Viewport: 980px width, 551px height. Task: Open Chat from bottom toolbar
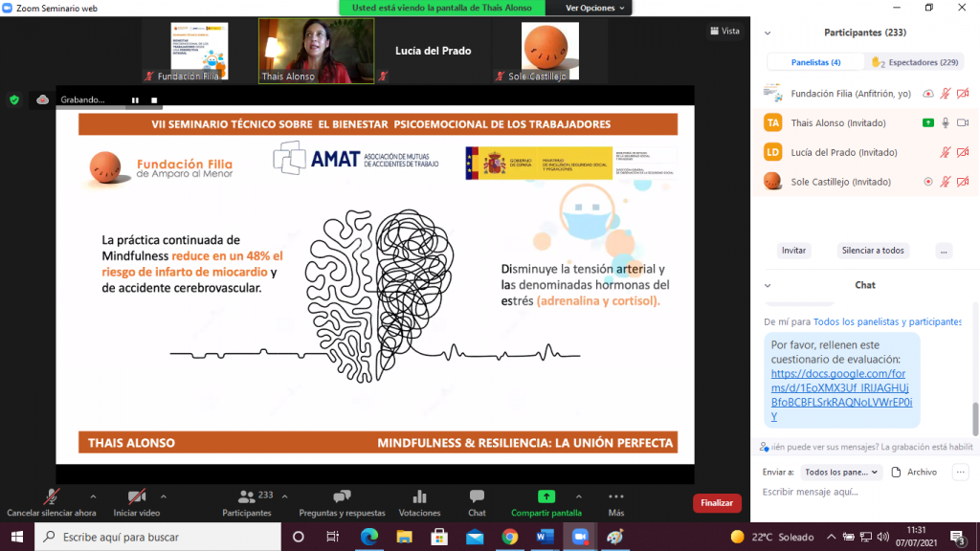pos(477,503)
